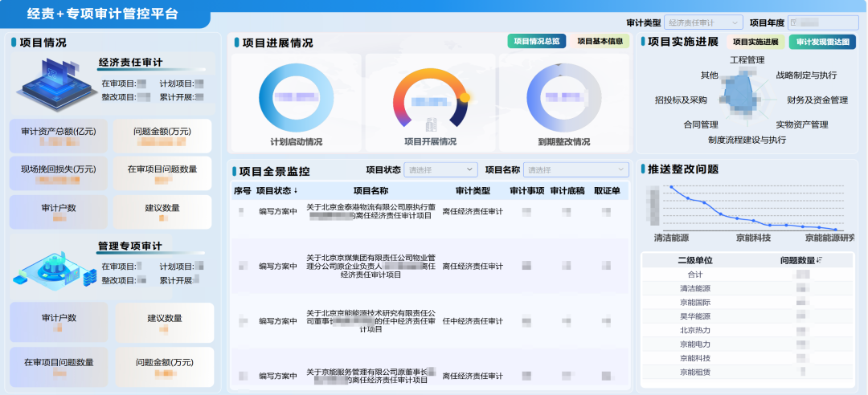Image resolution: width=868 pixels, height=395 pixels.
Task: Switch to the 项目情况总览 tab
Action: (537, 41)
